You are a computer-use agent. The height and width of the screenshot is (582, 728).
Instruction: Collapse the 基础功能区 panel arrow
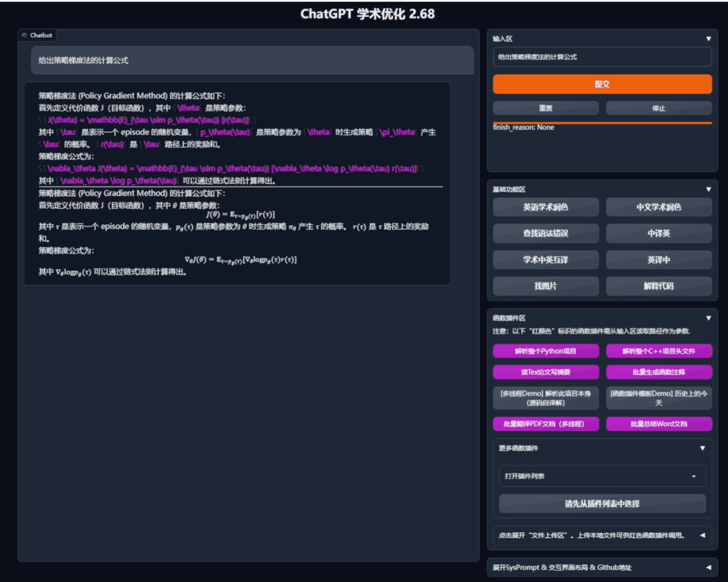point(708,190)
